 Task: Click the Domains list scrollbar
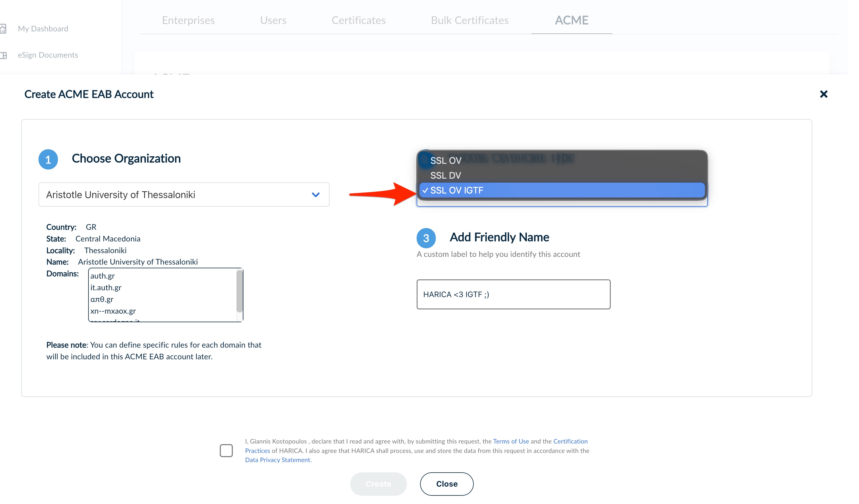click(x=240, y=291)
